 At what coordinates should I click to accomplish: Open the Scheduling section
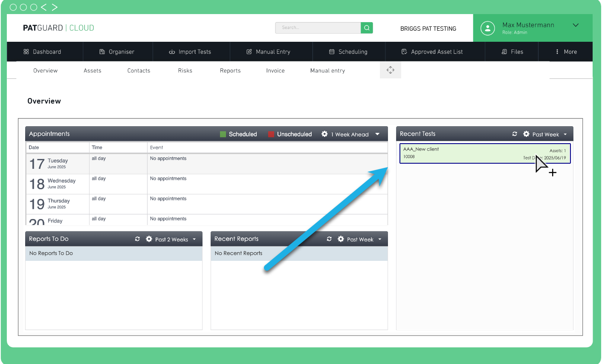(349, 52)
